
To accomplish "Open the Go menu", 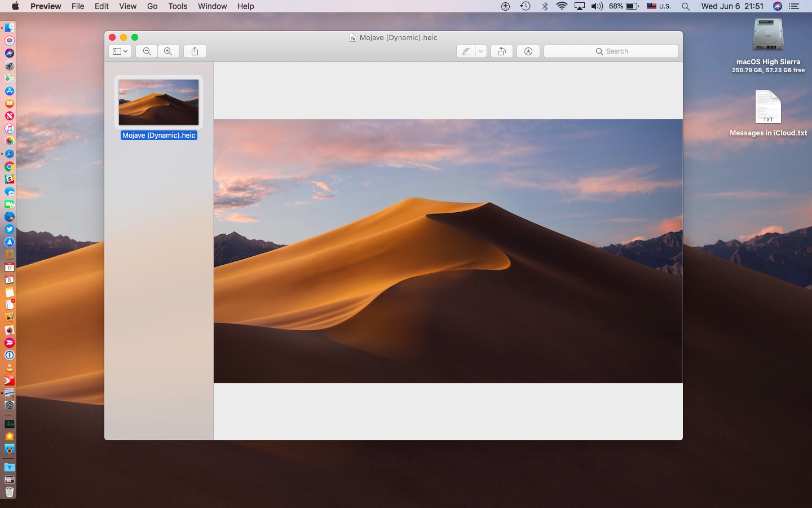I will 152,6.
